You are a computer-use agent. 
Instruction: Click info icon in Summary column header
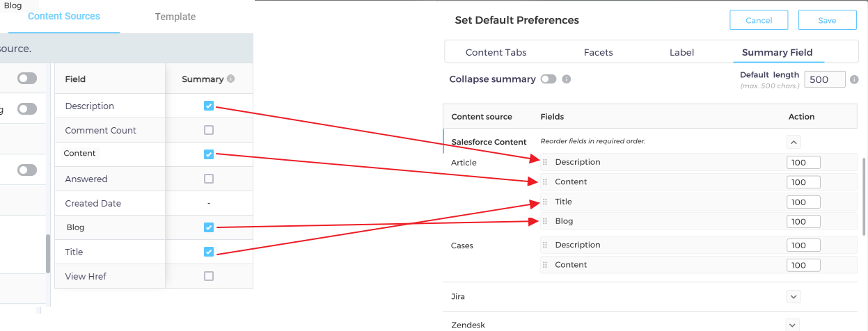(231, 79)
